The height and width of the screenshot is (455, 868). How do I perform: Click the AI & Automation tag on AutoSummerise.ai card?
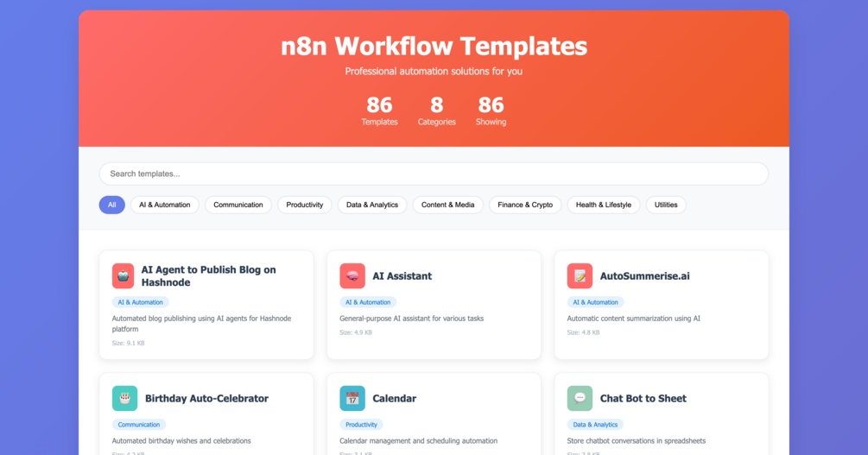(595, 302)
